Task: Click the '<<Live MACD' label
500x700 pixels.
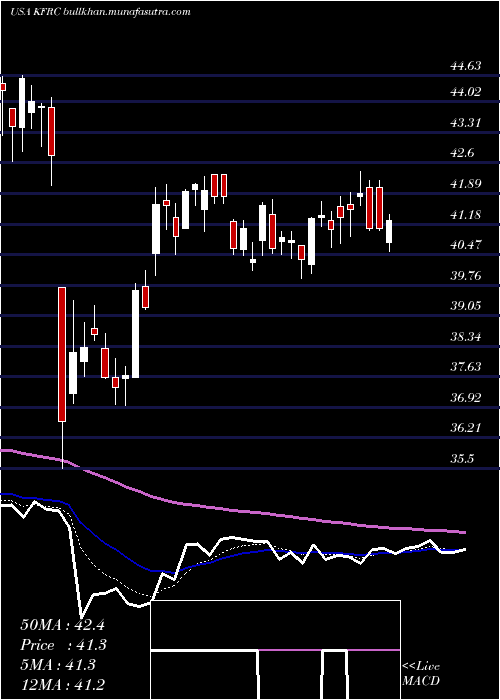Action: pos(421,674)
